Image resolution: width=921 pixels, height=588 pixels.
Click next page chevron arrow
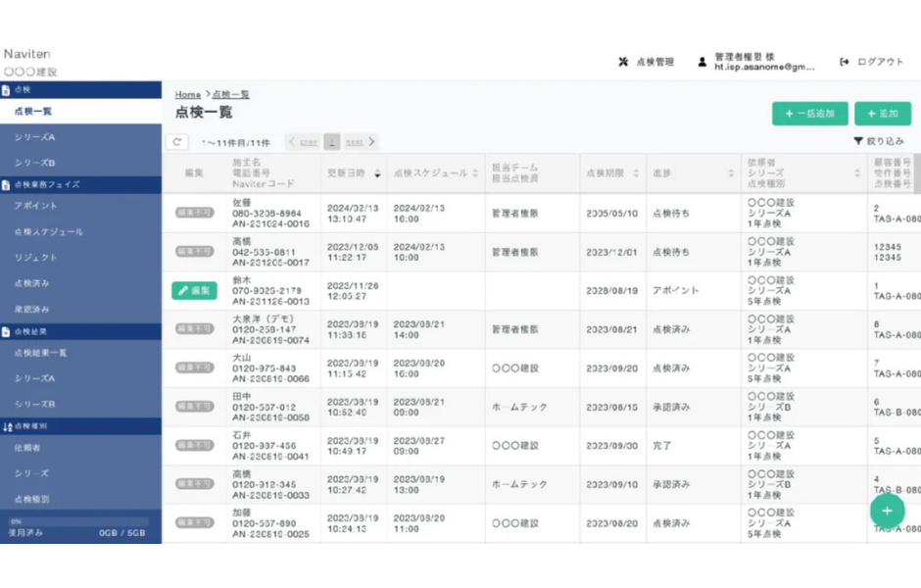pos(371,141)
